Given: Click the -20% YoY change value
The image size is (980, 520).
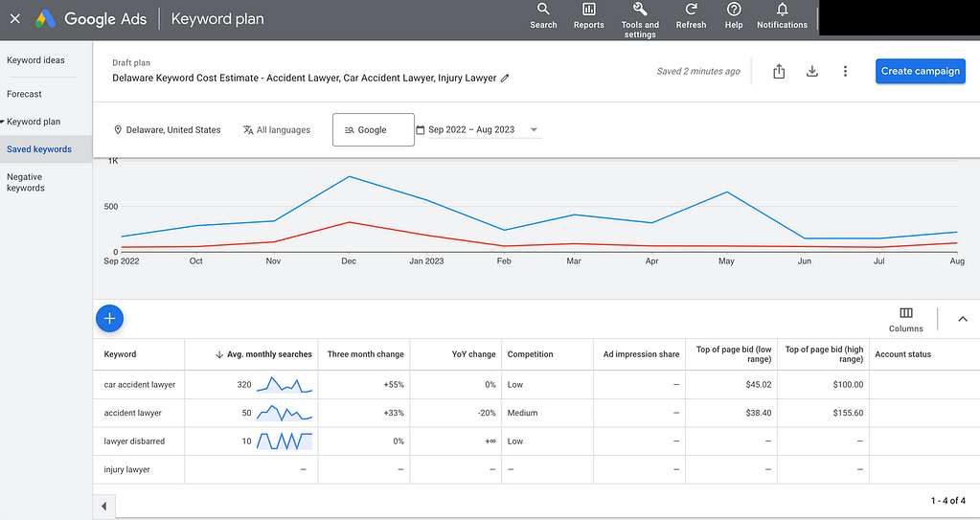Looking at the screenshot, I should click(x=487, y=413).
